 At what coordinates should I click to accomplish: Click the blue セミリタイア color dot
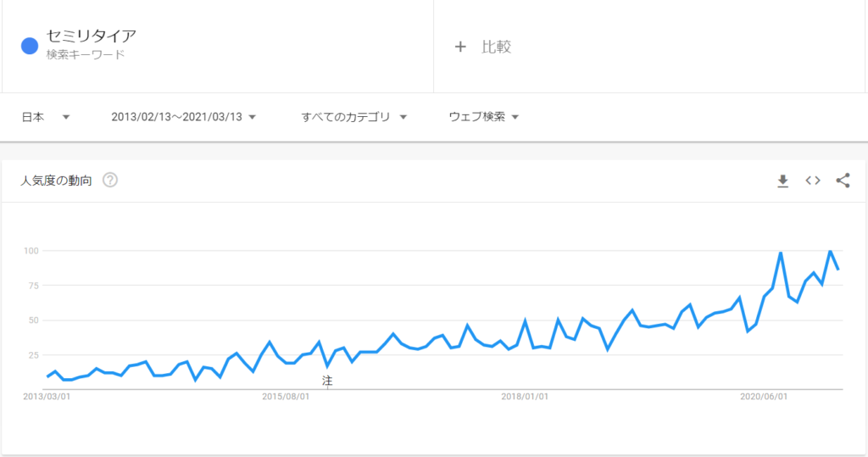pos(30,46)
